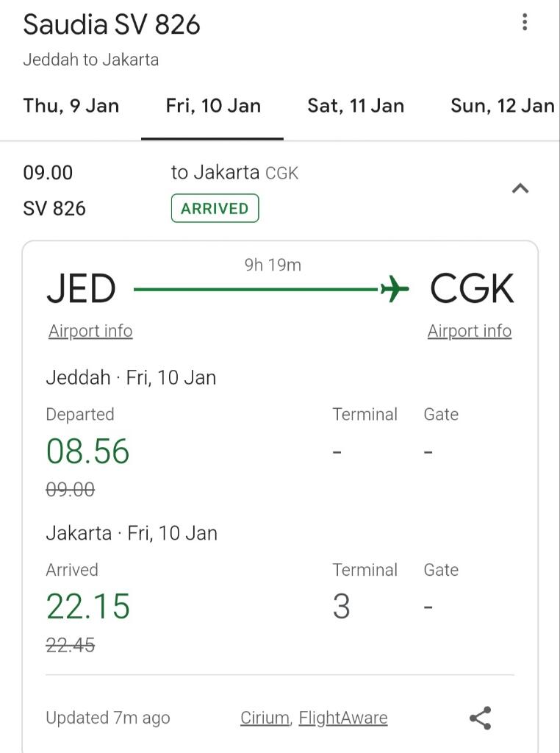The width and height of the screenshot is (560, 753).
Task: Open Airport info for CGK
Action: coord(470,331)
